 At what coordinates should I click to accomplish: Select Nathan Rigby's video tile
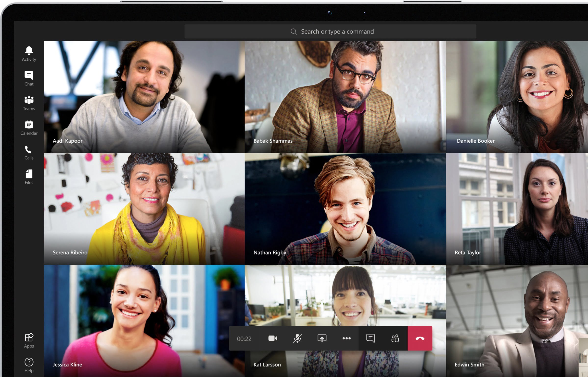click(345, 209)
